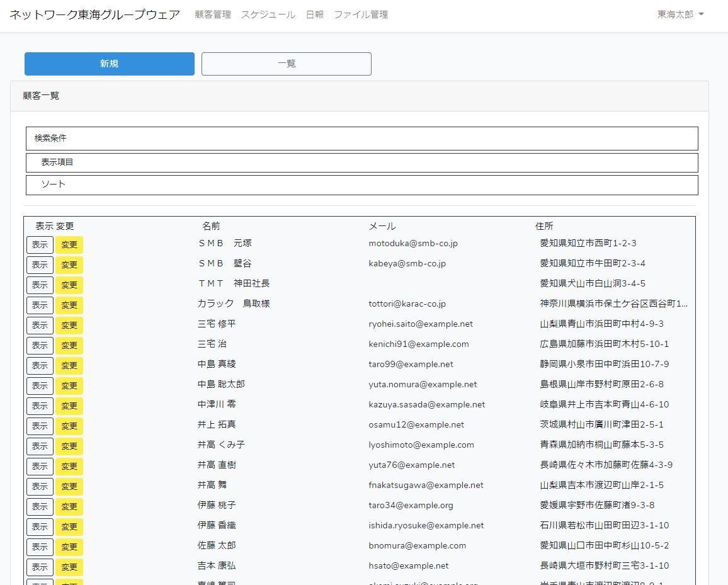Click 表示 for ＳＭＢ 元塚
The width and height of the screenshot is (728, 585).
click(x=40, y=245)
